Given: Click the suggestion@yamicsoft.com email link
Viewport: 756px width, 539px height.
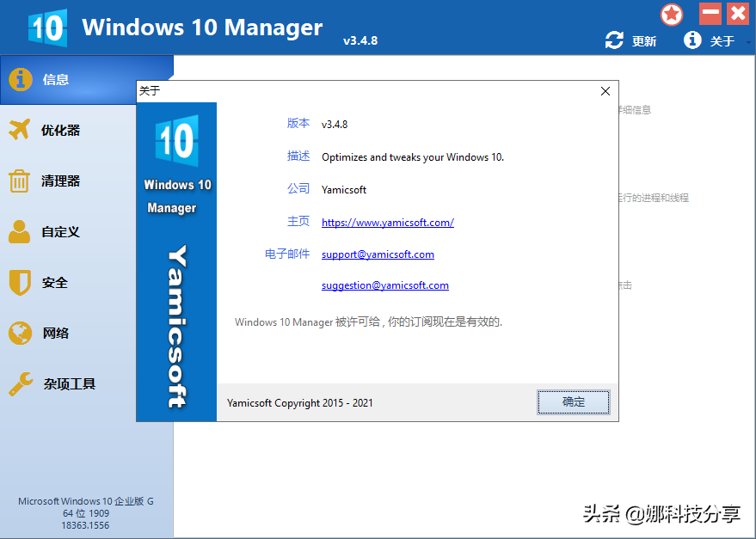Looking at the screenshot, I should coord(384,285).
